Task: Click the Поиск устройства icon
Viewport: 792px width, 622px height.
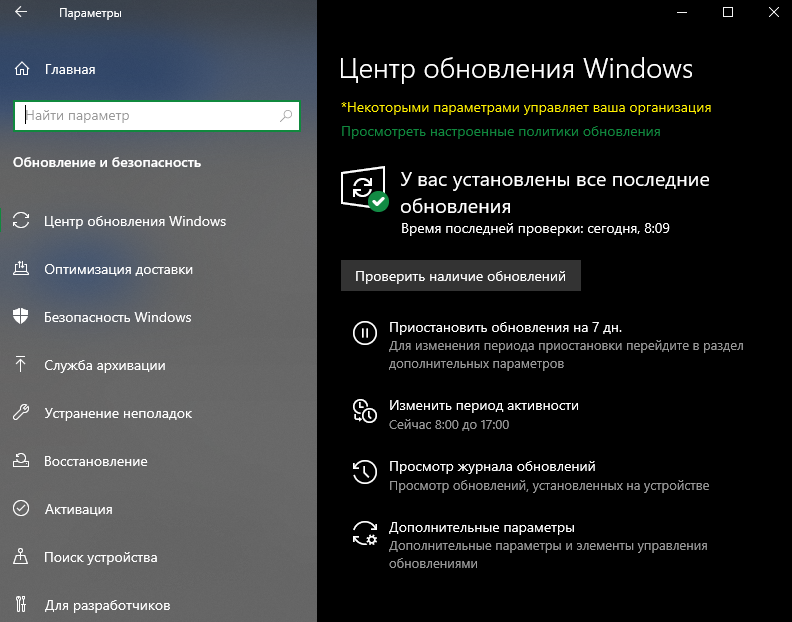Action: (x=21, y=556)
